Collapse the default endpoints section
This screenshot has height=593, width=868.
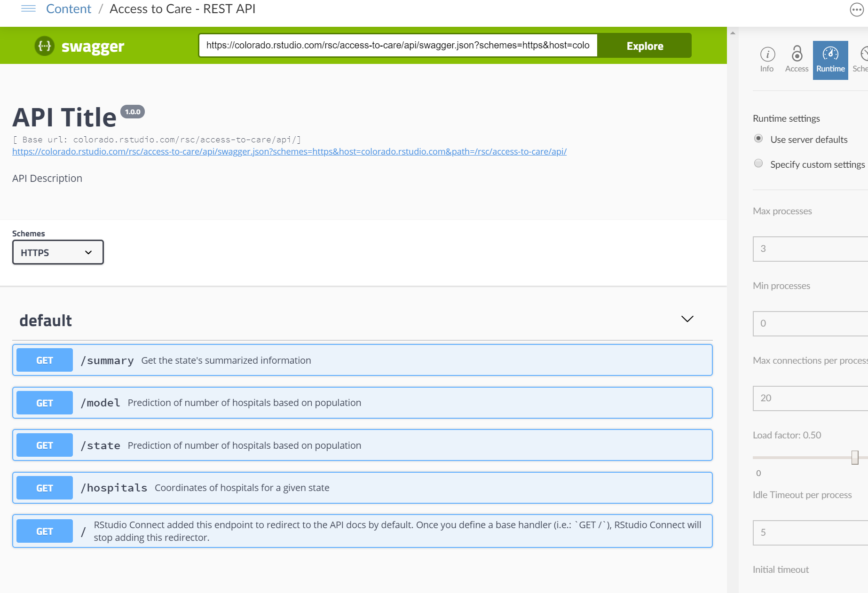pos(687,319)
